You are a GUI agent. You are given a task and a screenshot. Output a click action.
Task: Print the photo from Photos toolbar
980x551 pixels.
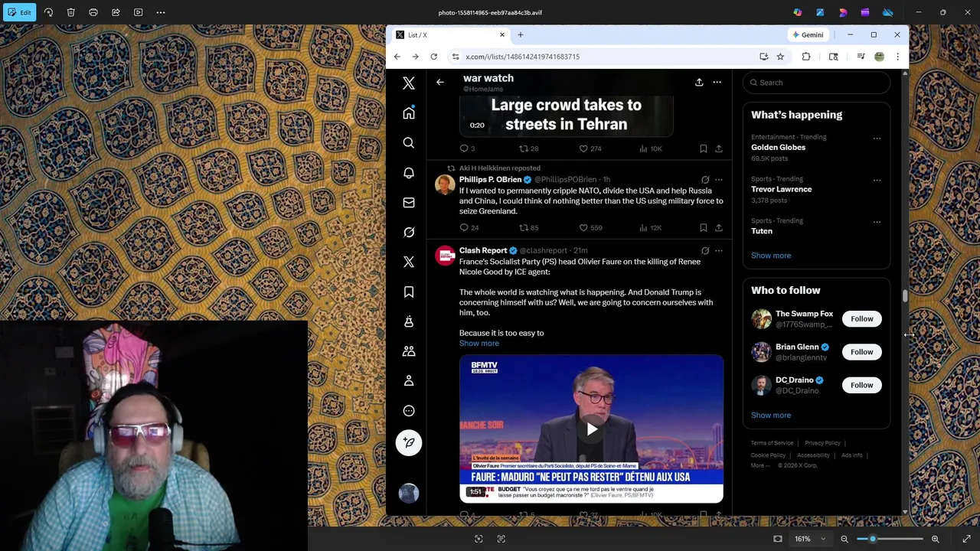coord(93,12)
